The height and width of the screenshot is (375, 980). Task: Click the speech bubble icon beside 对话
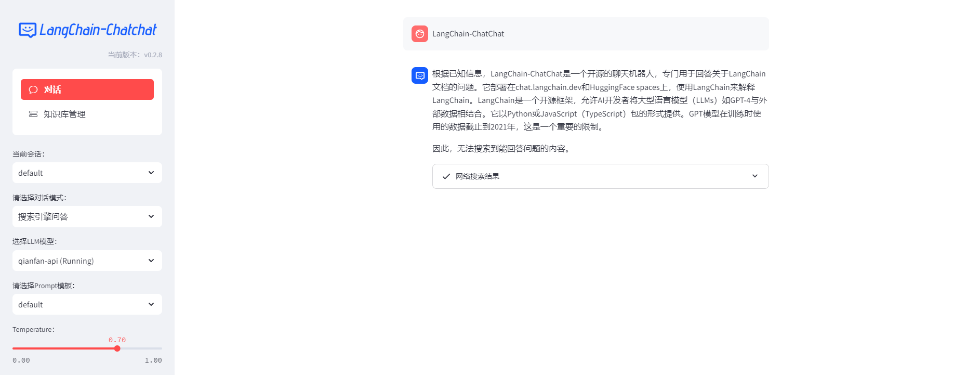click(x=33, y=89)
